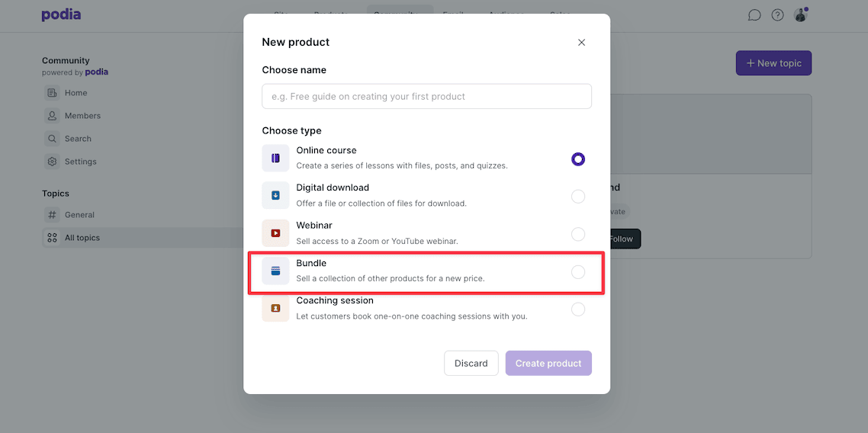Click the Webinar type icon

[x=275, y=233]
